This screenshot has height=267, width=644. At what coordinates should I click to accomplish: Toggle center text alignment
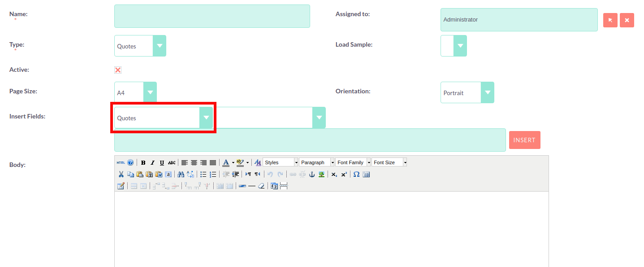194,162
